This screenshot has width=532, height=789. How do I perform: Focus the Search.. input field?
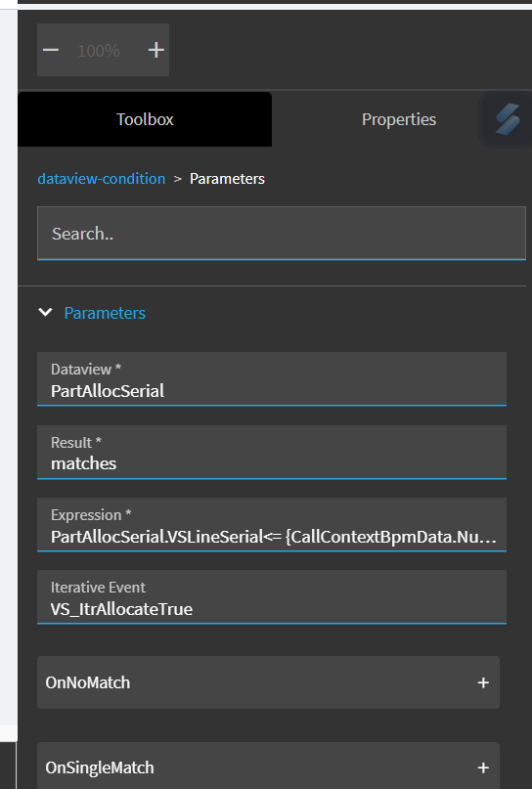[x=282, y=234]
